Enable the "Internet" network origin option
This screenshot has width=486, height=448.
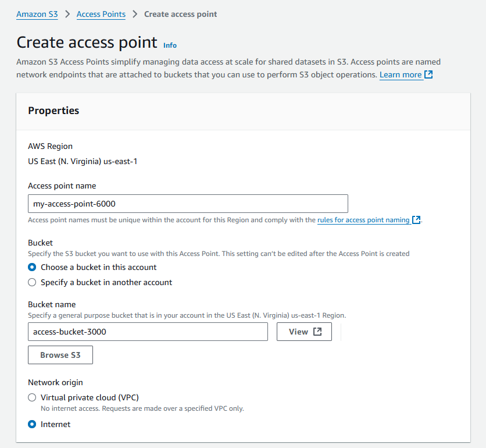32,424
